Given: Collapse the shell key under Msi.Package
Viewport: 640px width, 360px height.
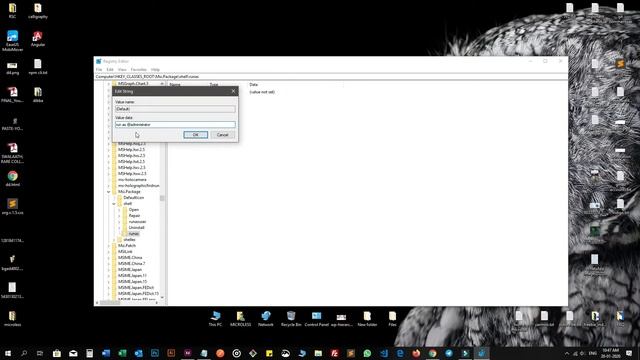Looking at the screenshot, I should pyautogui.click(x=114, y=204).
